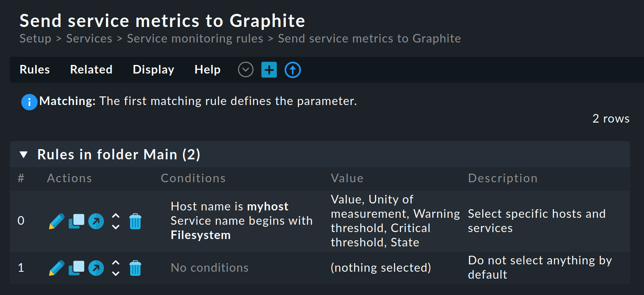Delete rule 0 with the trash icon
644x295 pixels.
(x=135, y=221)
